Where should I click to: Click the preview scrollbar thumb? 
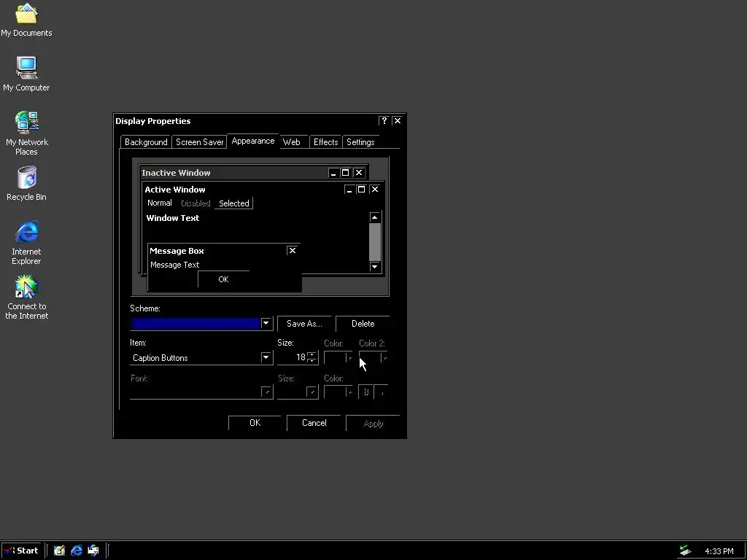(375, 242)
